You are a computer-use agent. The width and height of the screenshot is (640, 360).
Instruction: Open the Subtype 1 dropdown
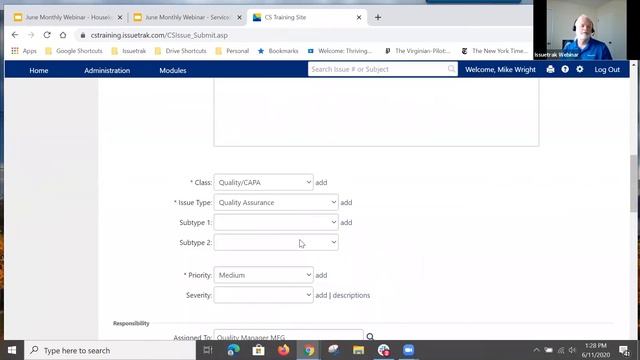(x=276, y=222)
